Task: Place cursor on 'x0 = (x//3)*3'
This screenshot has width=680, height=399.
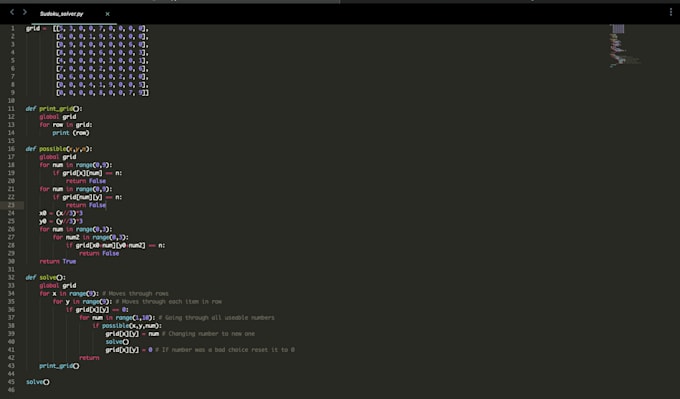Action: click(61, 213)
